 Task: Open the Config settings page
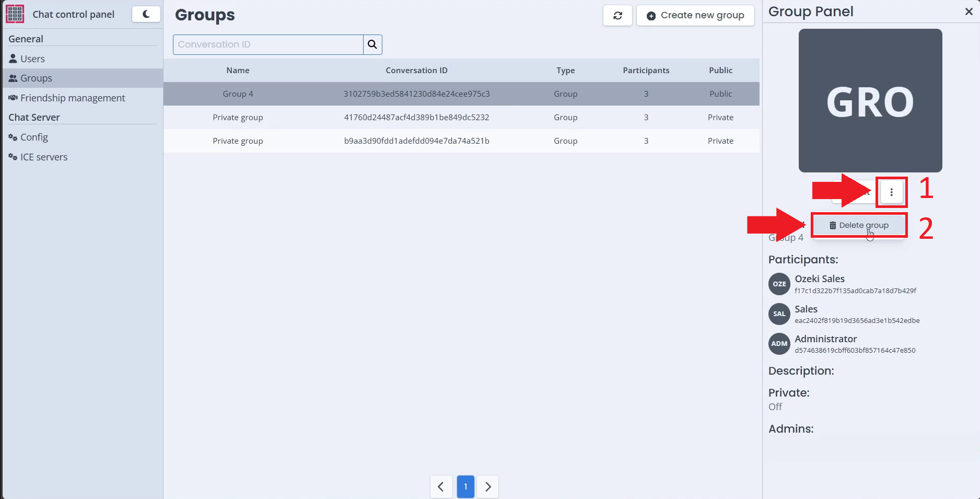[x=34, y=137]
